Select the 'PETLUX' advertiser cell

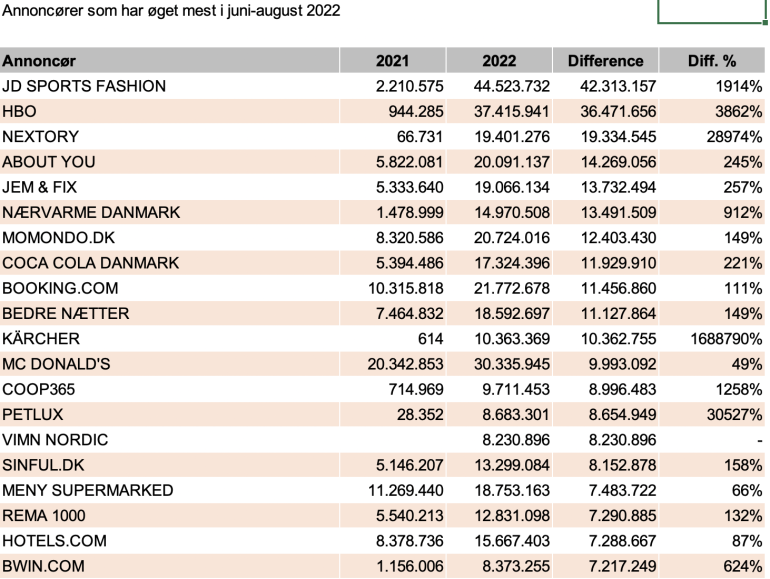[169, 414]
